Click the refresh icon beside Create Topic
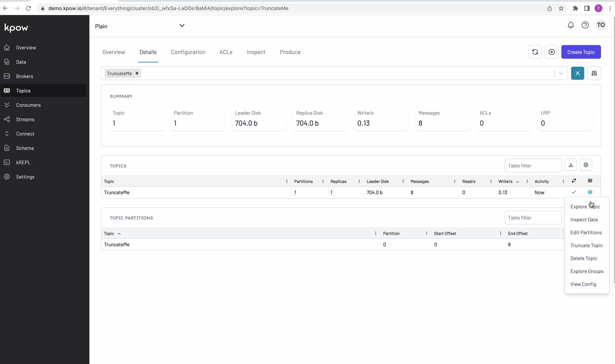 (x=535, y=52)
